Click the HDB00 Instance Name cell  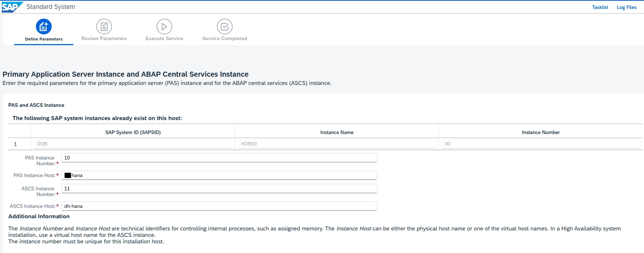(337, 144)
